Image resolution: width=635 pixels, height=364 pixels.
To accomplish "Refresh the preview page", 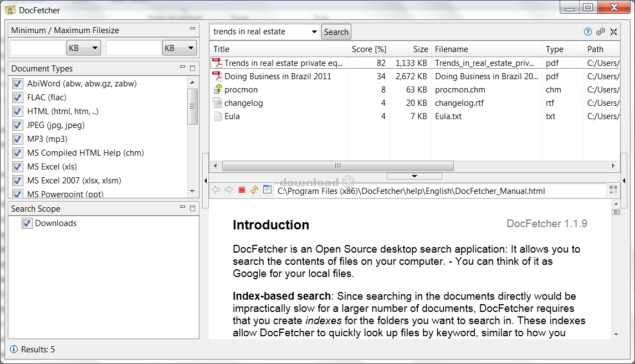I will coord(254,189).
